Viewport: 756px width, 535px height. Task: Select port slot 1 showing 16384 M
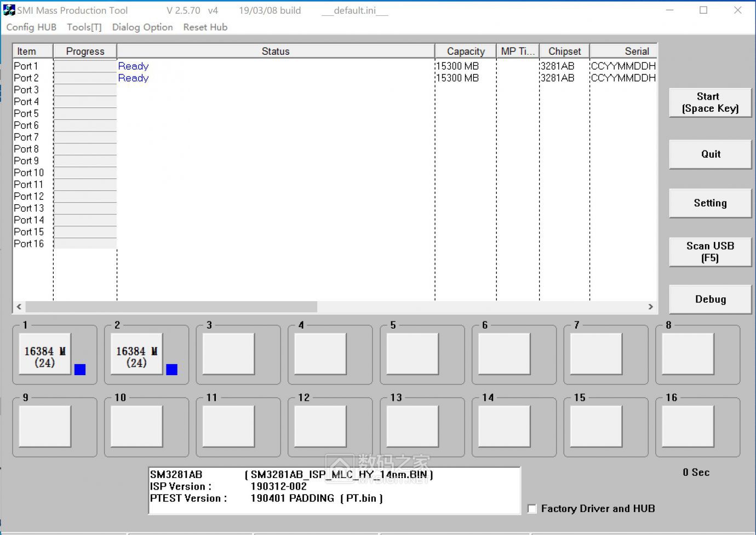tap(45, 354)
